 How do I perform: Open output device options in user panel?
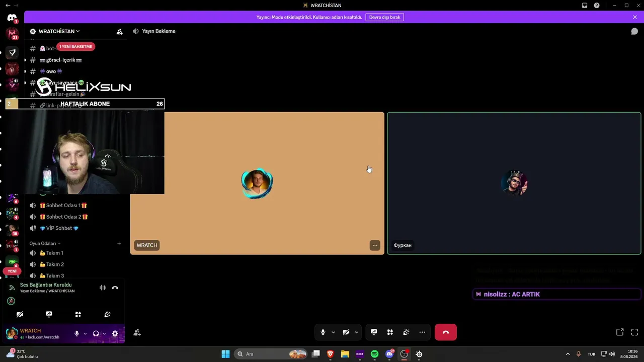(x=104, y=333)
